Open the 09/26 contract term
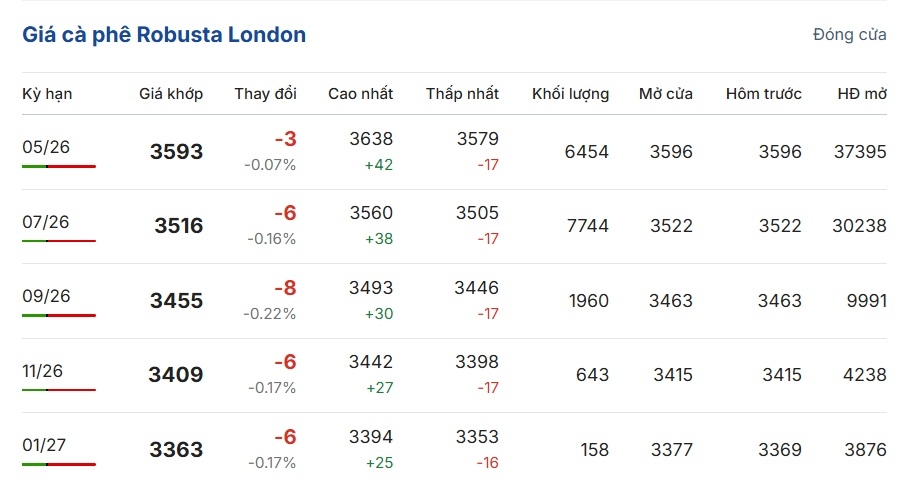Image resolution: width=910 pixels, height=483 pixels. click(46, 296)
